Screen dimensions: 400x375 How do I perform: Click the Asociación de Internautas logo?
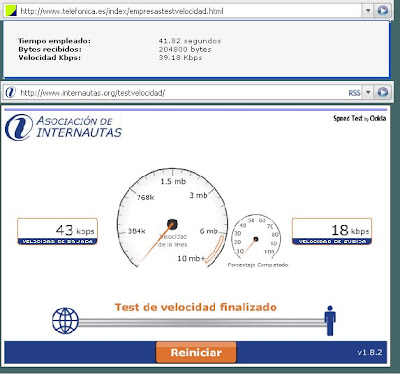click(63, 127)
